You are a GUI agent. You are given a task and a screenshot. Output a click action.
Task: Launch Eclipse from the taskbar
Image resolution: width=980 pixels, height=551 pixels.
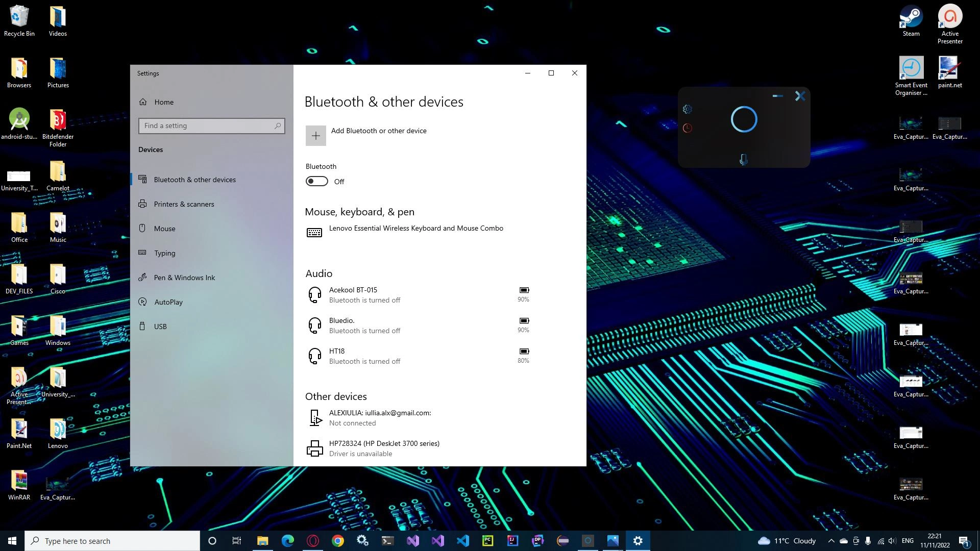click(563, 541)
